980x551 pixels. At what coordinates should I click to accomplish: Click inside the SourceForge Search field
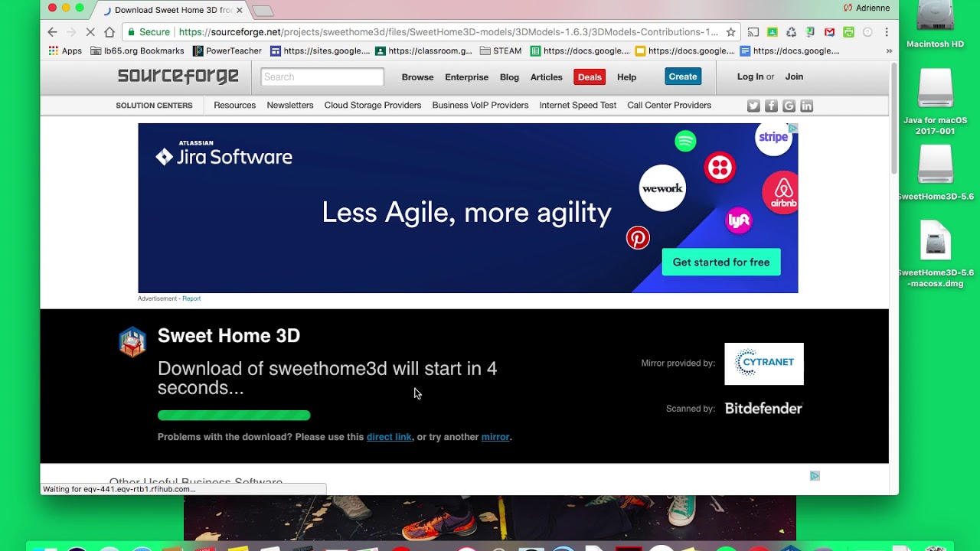point(322,77)
